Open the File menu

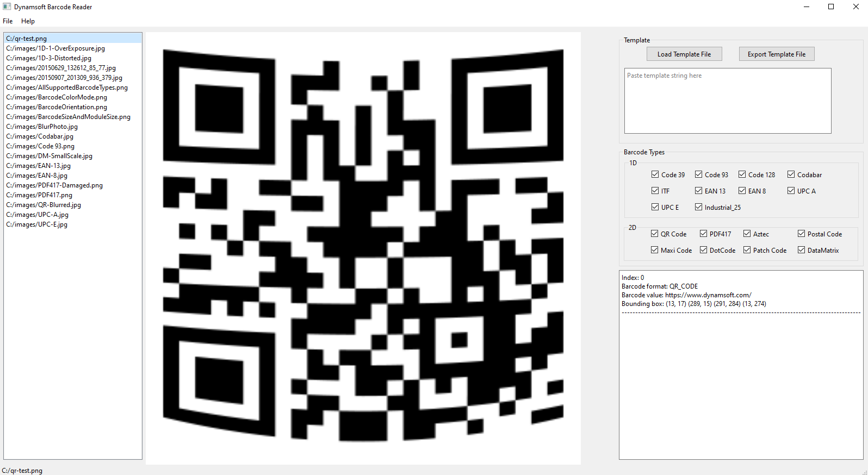click(x=8, y=21)
